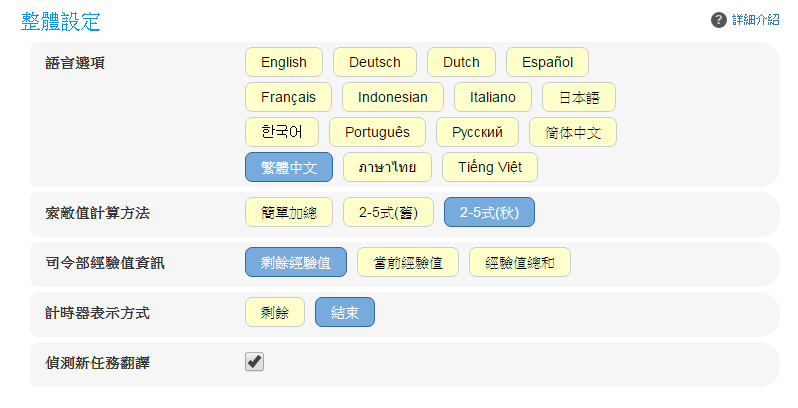Show 當前經驗值 for HQ experience
This screenshot has width=798, height=408.
tap(408, 262)
